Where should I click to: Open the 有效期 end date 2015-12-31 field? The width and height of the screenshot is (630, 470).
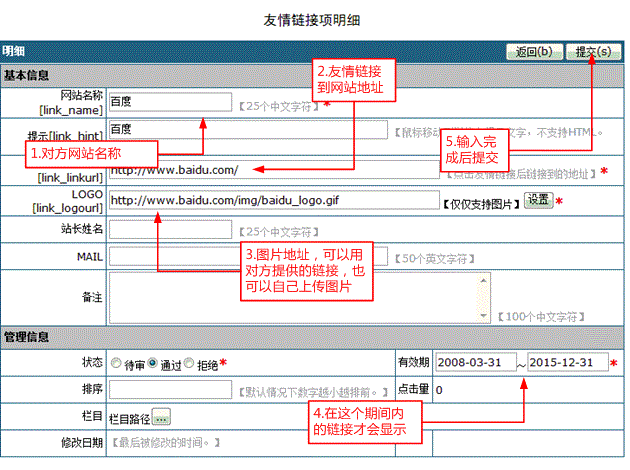tap(568, 362)
